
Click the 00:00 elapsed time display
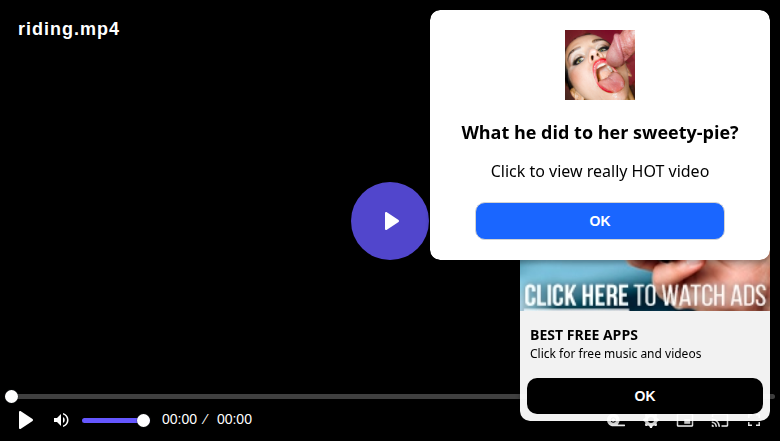coord(179,420)
